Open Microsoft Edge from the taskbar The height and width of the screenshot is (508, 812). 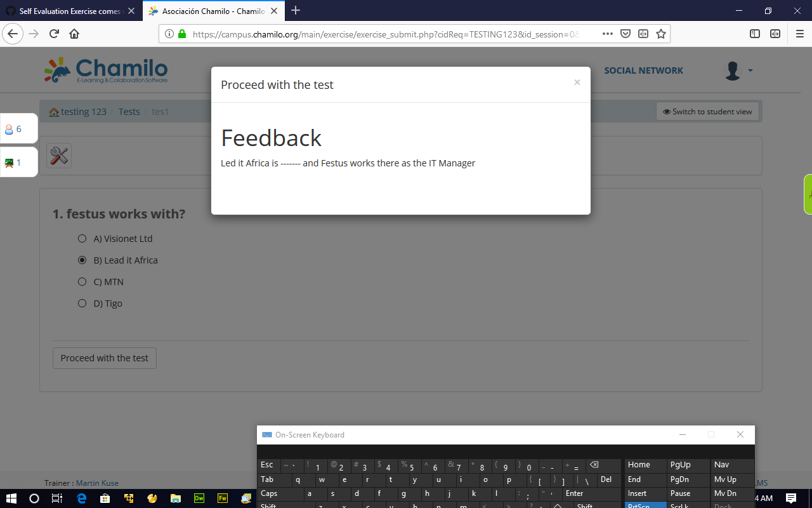pyautogui.click(x=81, y=498)
